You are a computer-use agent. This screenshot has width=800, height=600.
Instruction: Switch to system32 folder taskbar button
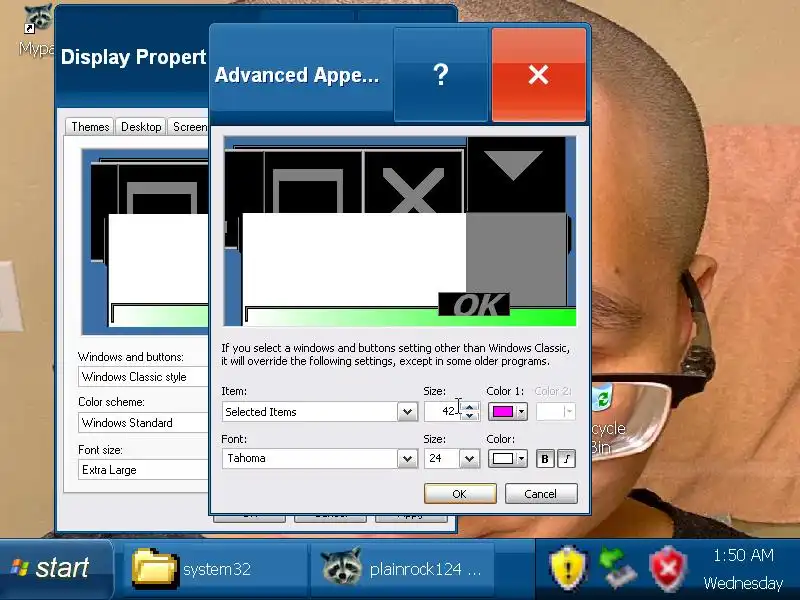tap(214, 569)
